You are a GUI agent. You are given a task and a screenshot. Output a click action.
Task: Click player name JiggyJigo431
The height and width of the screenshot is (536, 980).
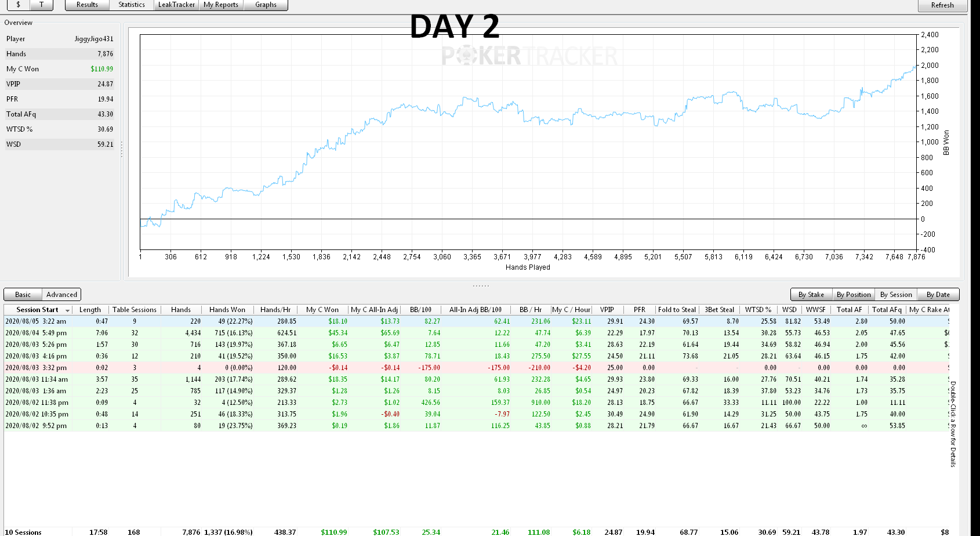coord(94,39)
